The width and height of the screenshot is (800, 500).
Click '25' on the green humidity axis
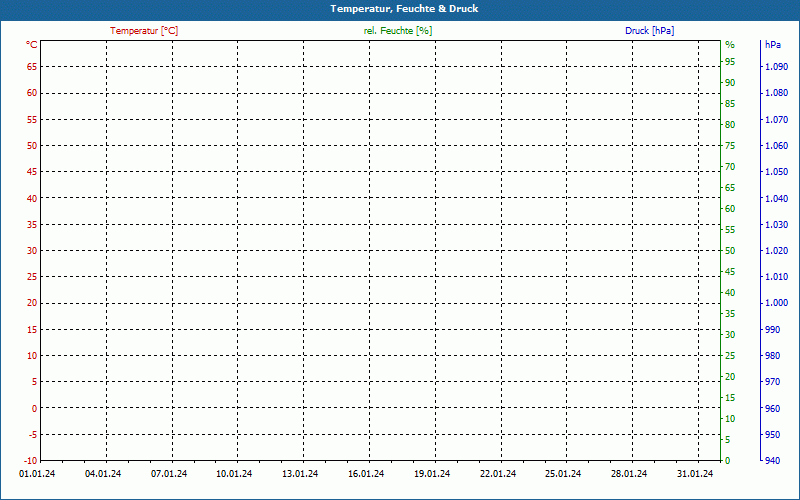pos(730,356)
